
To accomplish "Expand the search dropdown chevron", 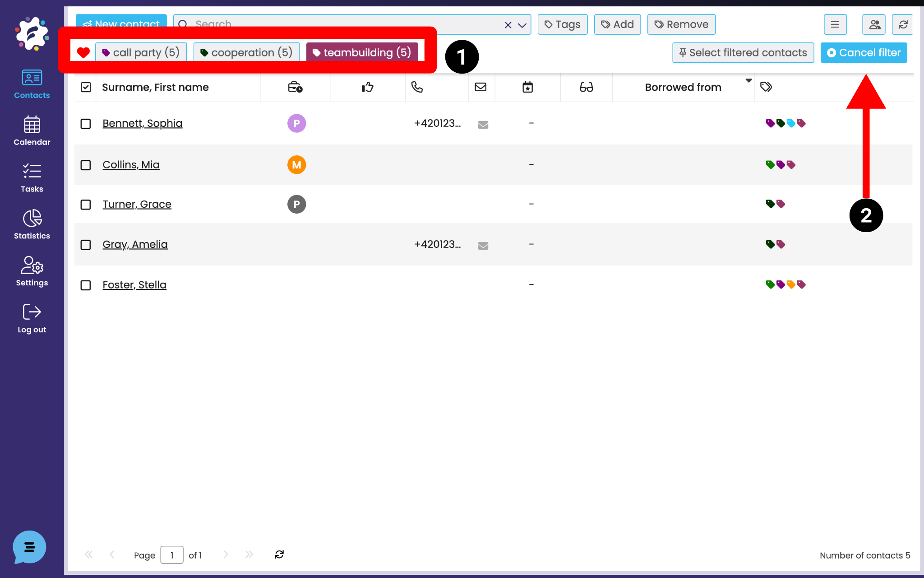I will tap(522, 25).
